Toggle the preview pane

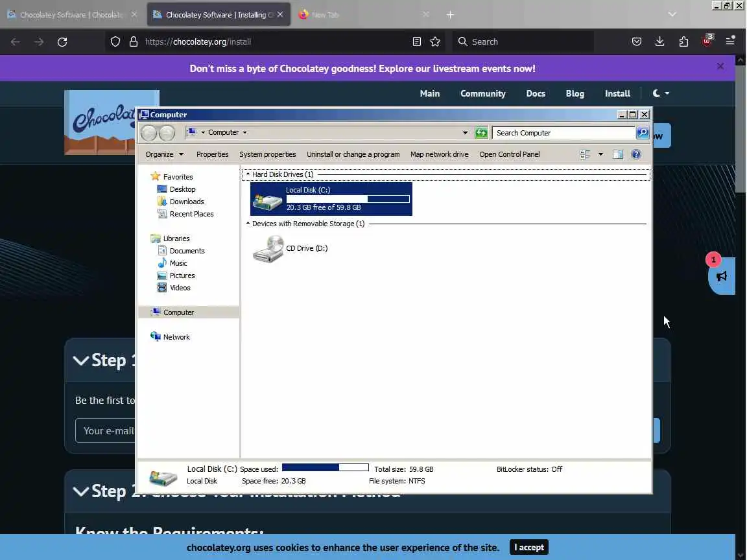click(618, 154)
